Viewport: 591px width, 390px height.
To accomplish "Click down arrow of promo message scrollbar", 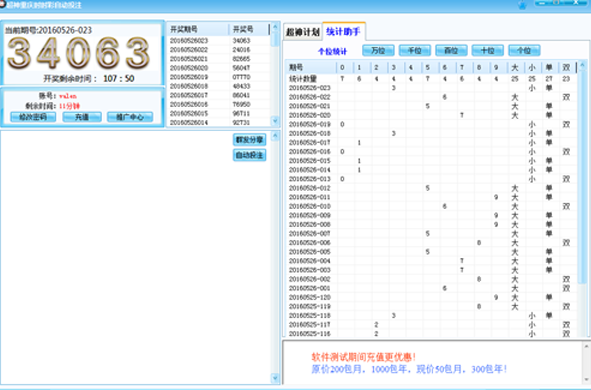I will 586,379.
